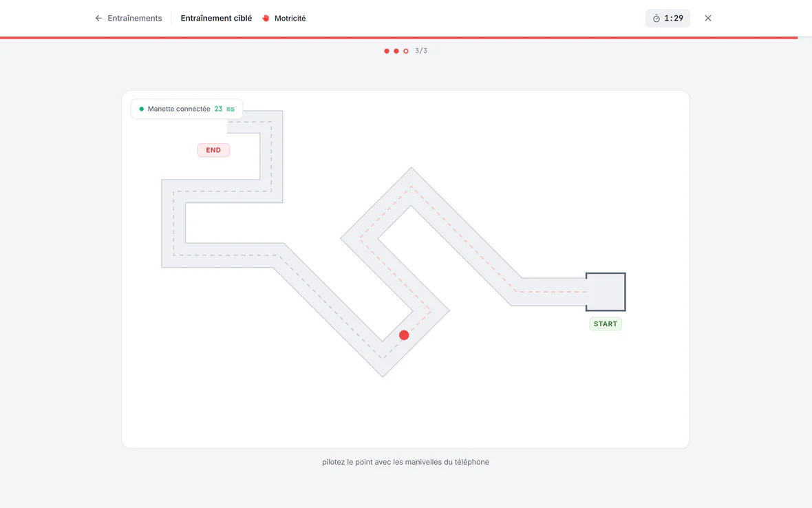Click the timer value 1:29
812x508 pixels.
[674, 18]
